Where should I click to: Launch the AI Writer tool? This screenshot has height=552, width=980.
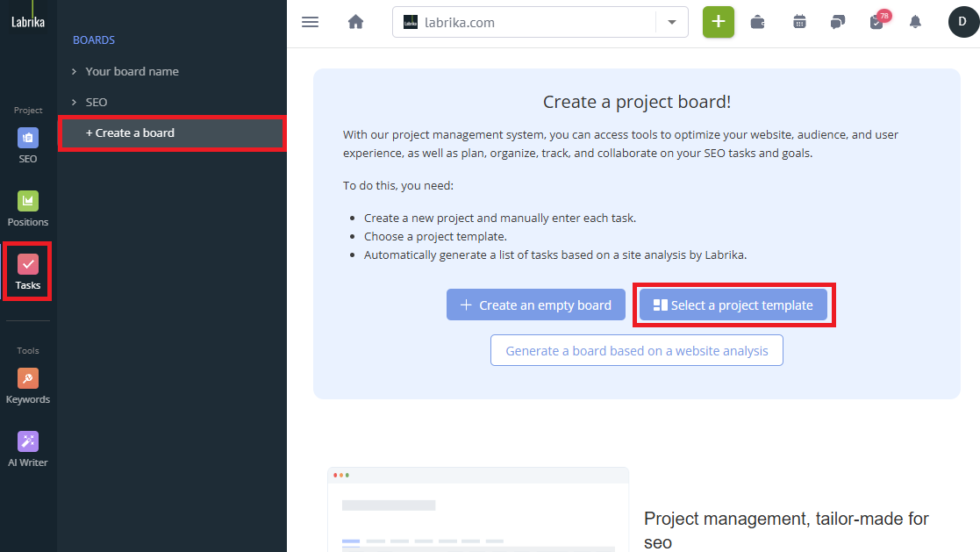tap(28, 441)
